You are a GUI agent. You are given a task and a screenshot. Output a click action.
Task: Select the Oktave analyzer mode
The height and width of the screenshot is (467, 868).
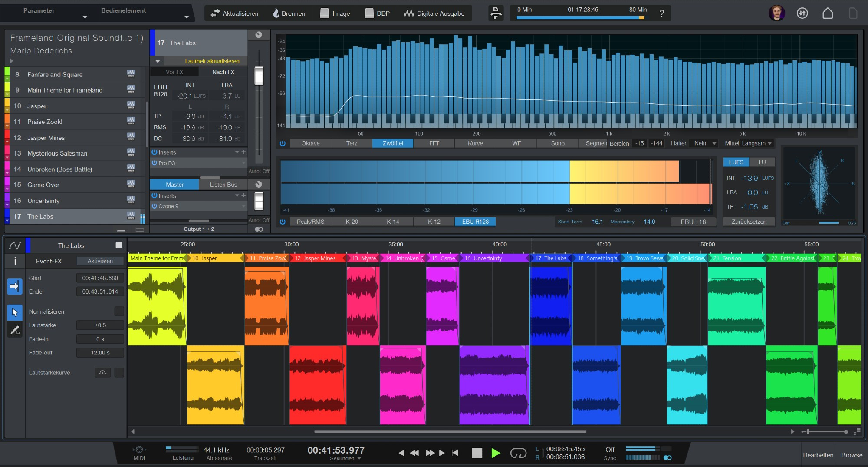click(x=310, y=143)
